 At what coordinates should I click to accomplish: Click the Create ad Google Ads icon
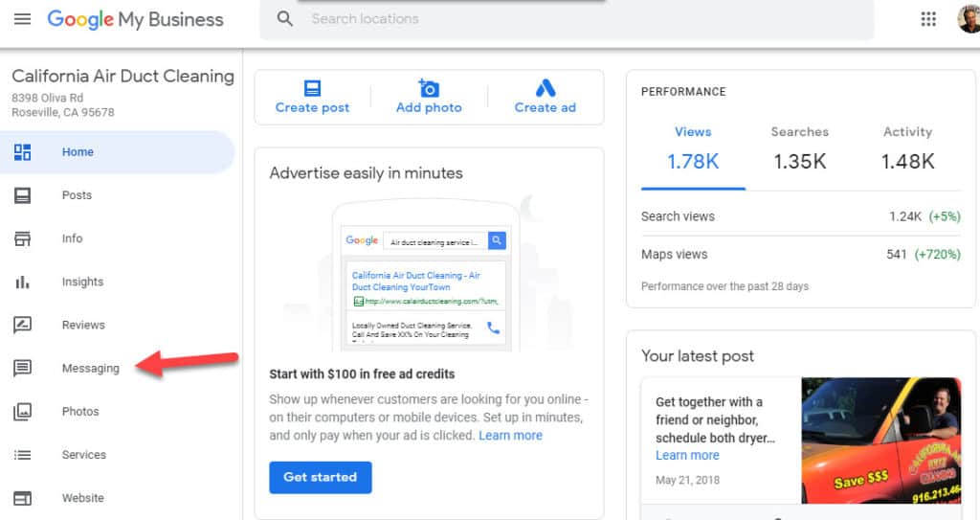pyautogui.click(x=545, y=88)
